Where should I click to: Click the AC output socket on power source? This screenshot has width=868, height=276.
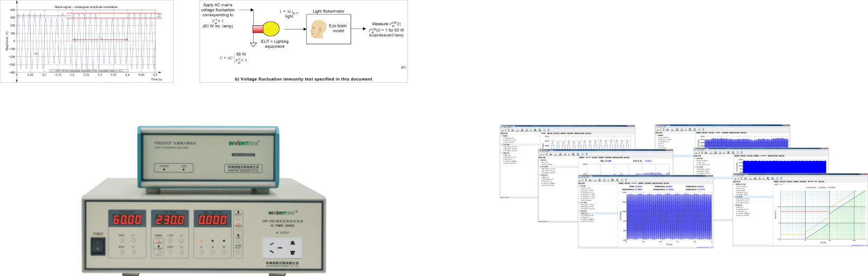tap(282, 248)
